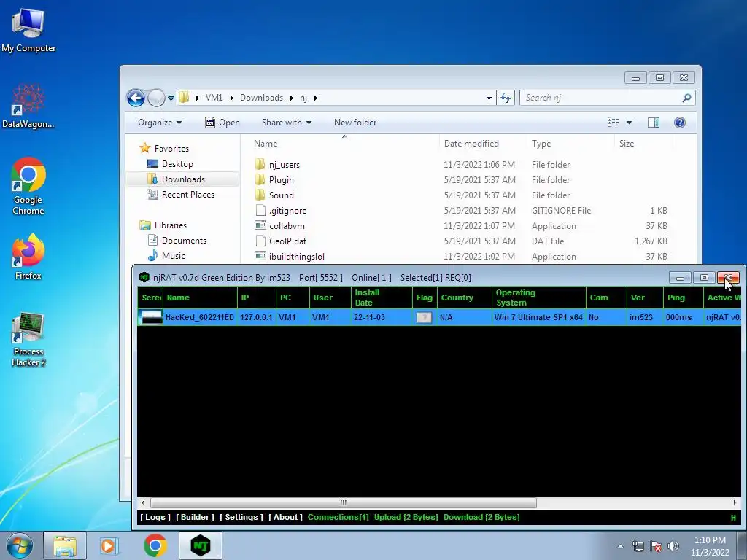This screenshot has width=747, height=560.
Task: Click the njRAT title bar icon
Action: pos(144,278)
